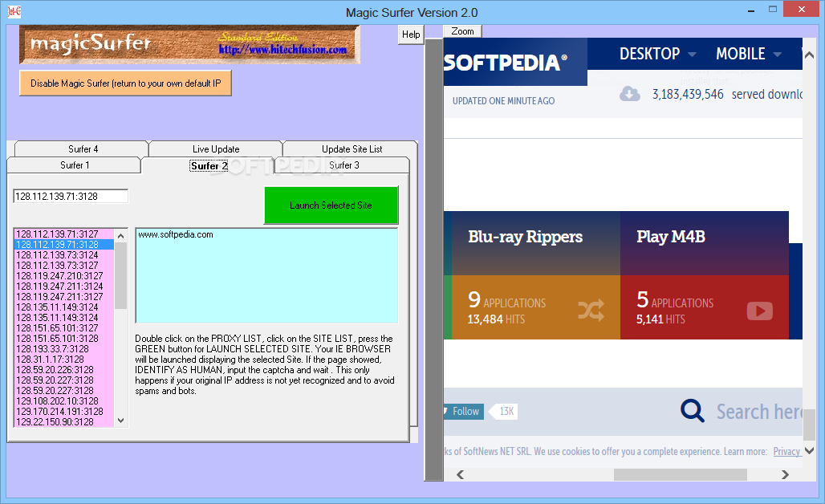Select www.softpedia.com in site list
Screen dimensions: 825x504
(x=175, y=234)
